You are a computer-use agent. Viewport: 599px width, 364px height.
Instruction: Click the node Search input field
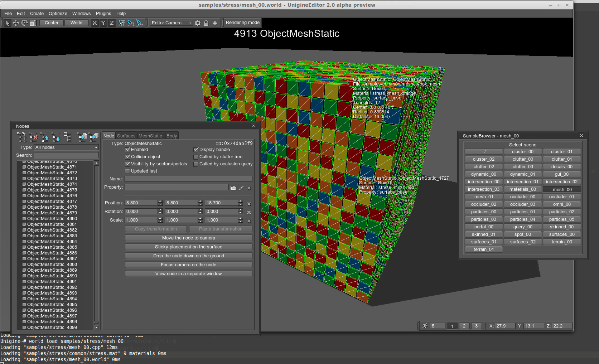click(66, 155)
